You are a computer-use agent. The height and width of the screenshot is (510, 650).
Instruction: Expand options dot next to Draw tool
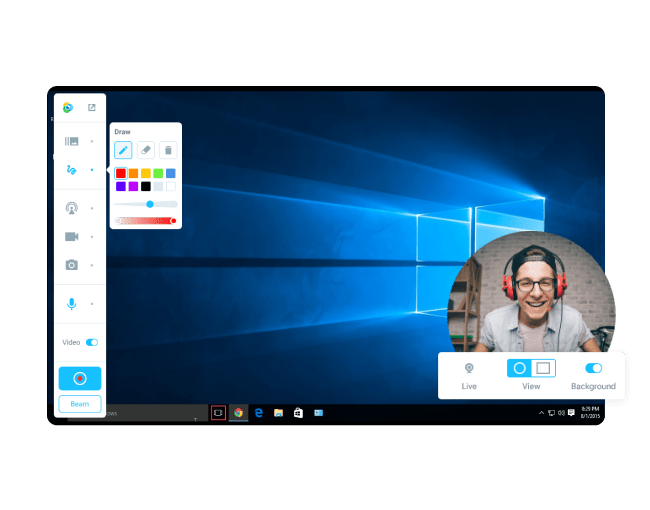coord(92,170)
